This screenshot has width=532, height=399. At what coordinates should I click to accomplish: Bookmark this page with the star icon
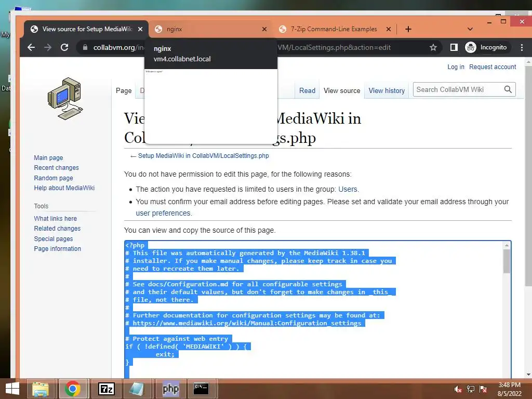[433, 47]
